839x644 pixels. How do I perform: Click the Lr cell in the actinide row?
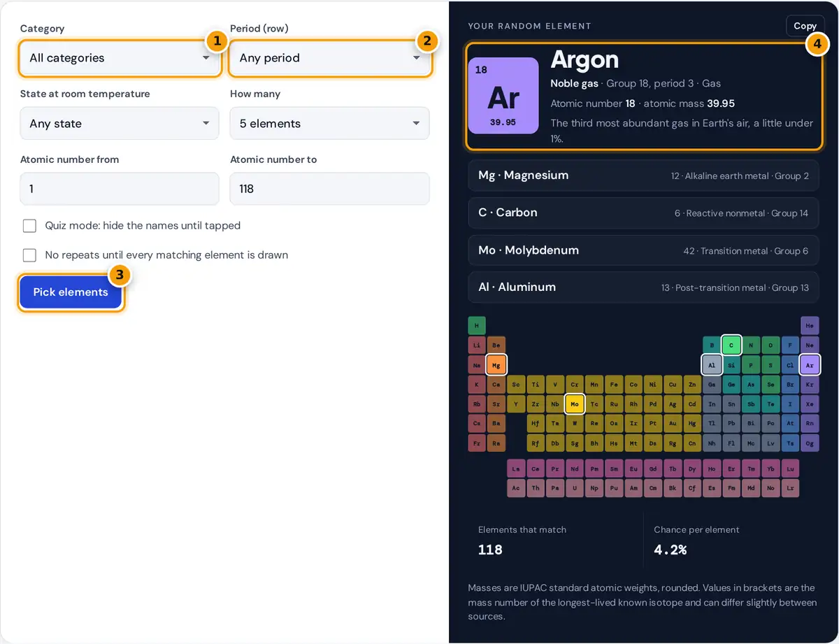point(790,489)
